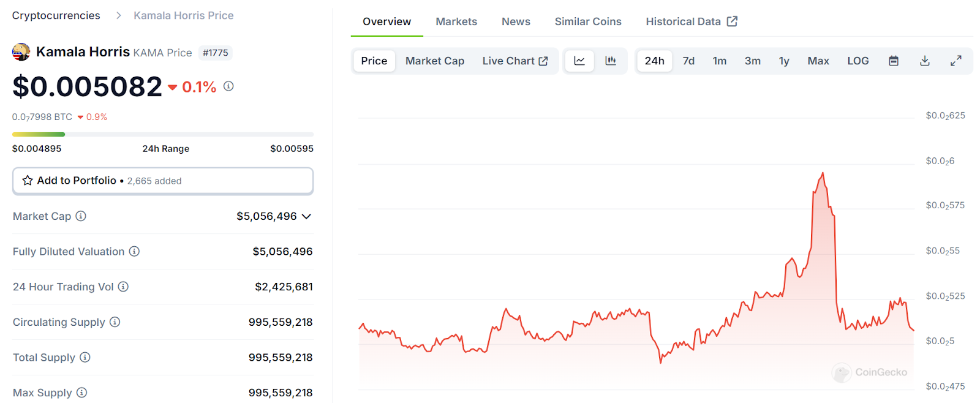Show Max Supply info icon
This screenshot has width=980, height=403.
tap(81, 393)
